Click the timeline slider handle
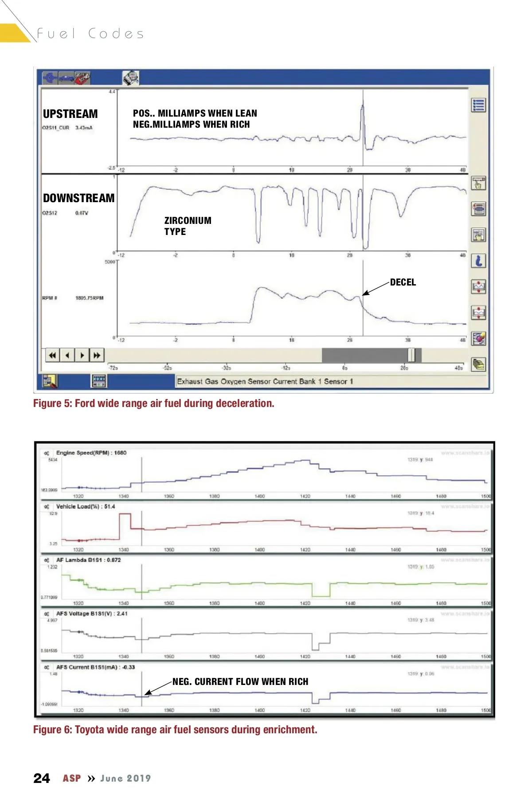 (x=411, y=355)
